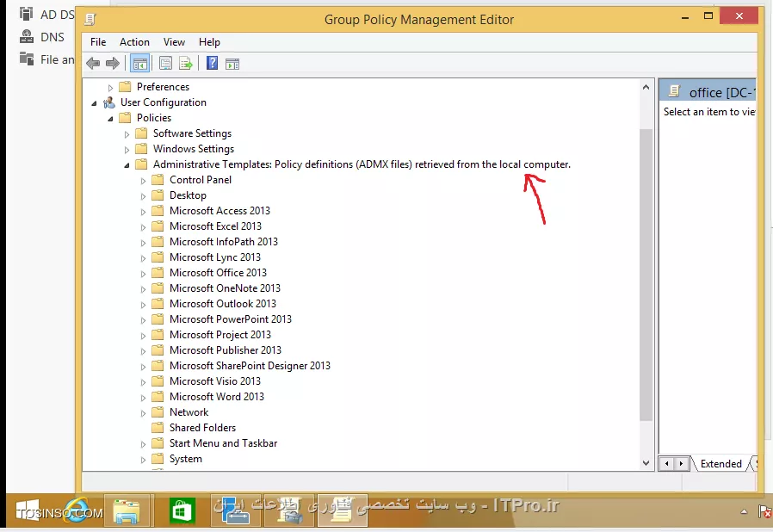Expand the Windows Settings node
Viewport: 773px width, 532px height.
coord(127,150)
